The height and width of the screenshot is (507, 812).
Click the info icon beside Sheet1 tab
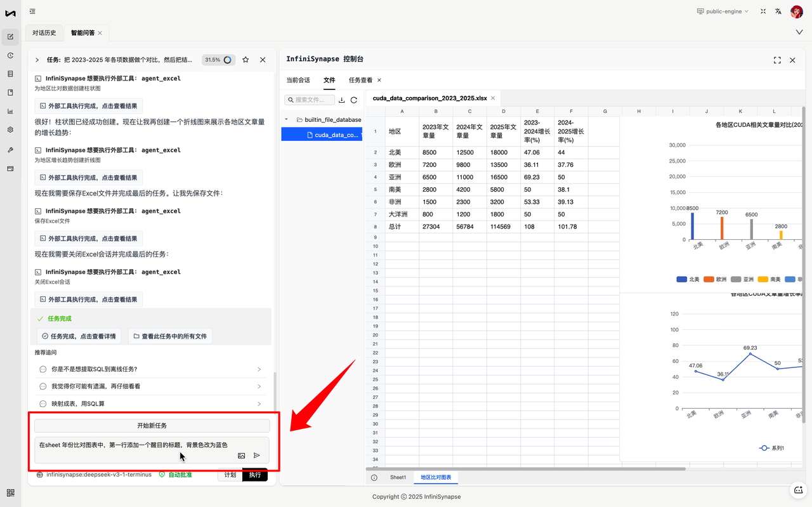(374, 477)
